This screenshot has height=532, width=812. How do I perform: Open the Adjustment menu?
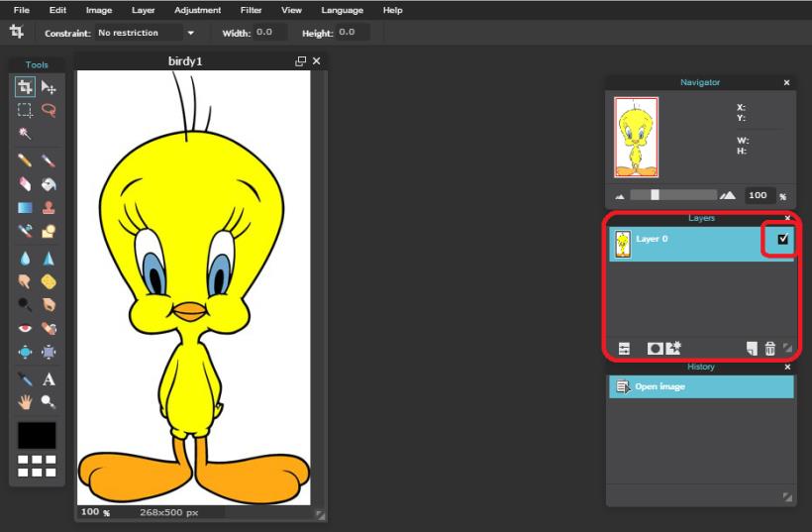(197, 10)
